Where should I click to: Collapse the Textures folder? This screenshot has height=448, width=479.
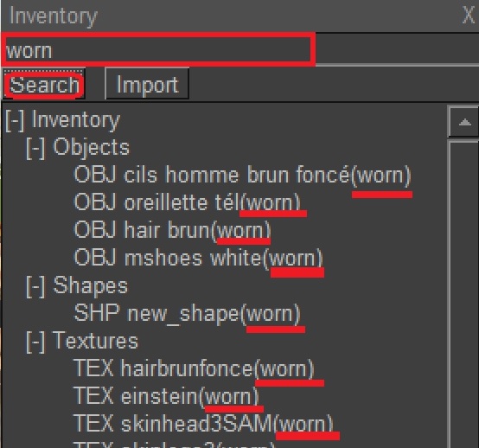pyautogui.click(x=35, y=342)
